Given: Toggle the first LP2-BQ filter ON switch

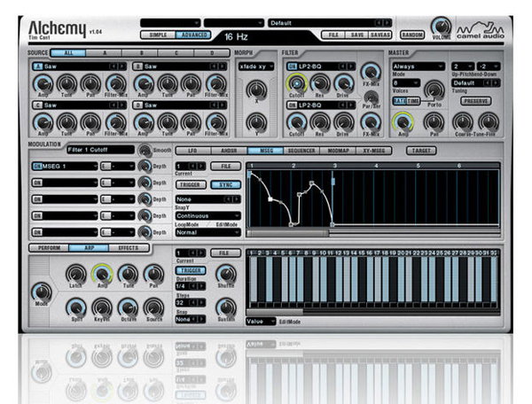Looking at the screenshot, I should (x=289, y=66).
